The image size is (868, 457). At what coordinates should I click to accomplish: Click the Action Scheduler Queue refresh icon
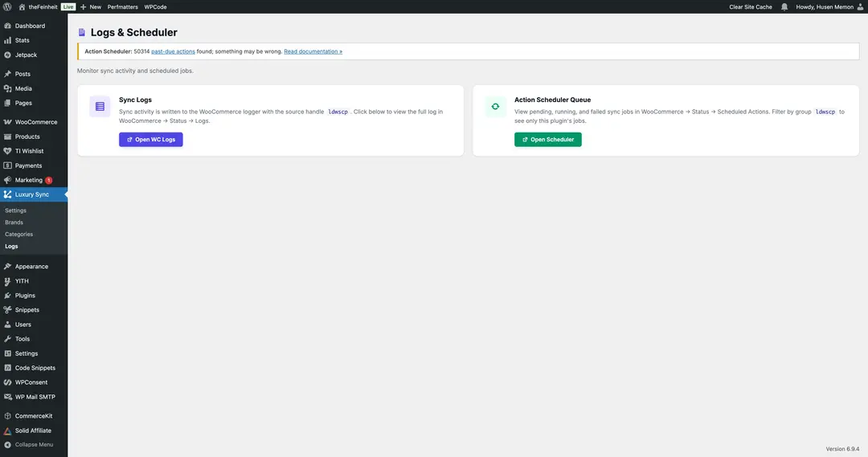coord(495,106)
